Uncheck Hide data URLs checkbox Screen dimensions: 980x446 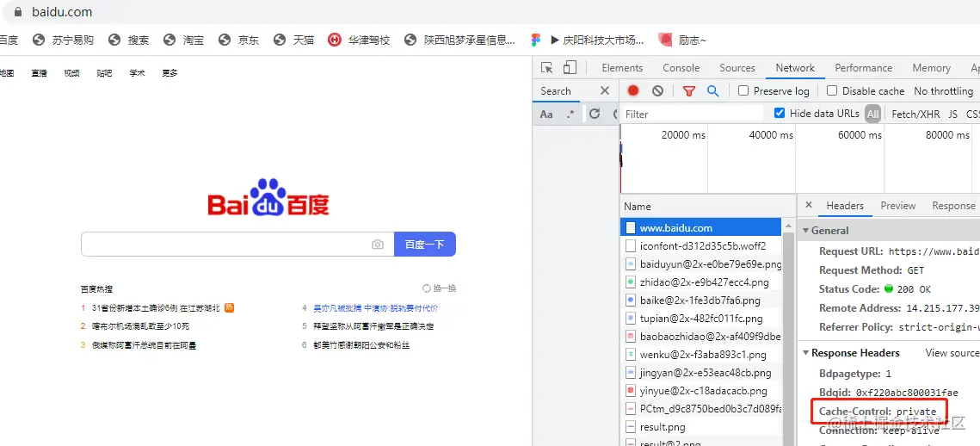(x=780, y=113)
